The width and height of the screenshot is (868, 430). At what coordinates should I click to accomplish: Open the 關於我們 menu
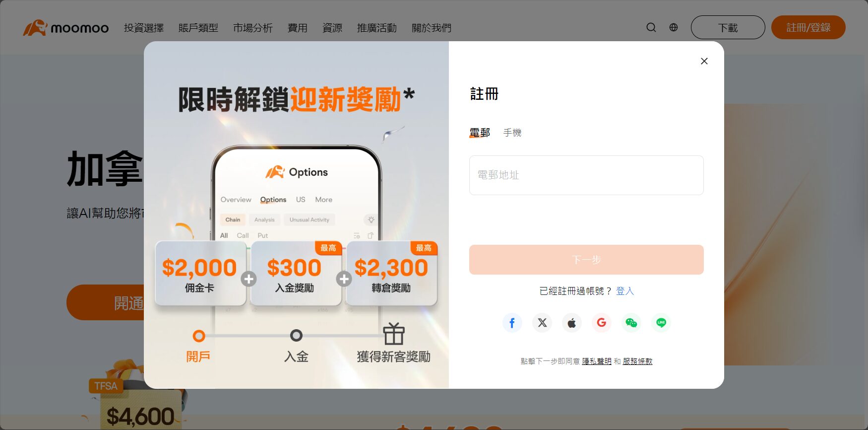(x=432, y=28)
